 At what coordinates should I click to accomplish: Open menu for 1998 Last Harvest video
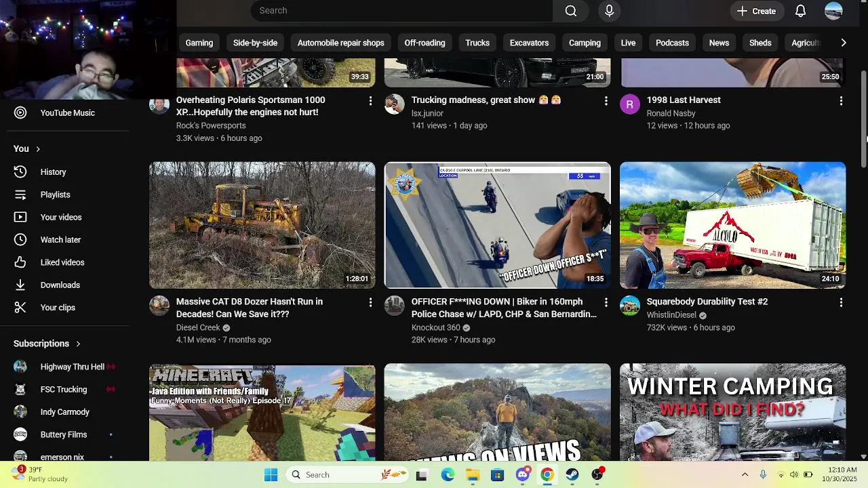click(x=841, y=101)
